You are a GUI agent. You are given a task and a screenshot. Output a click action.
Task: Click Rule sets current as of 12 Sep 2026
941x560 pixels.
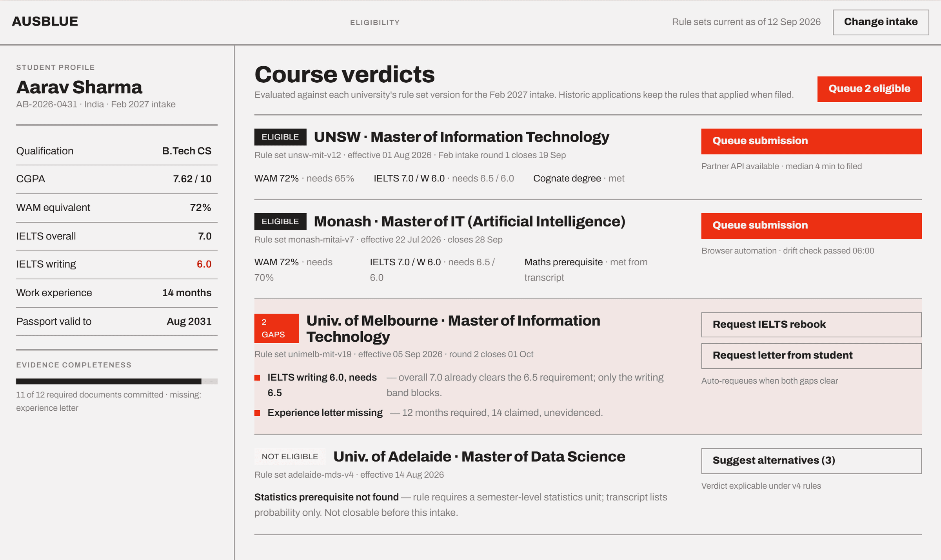coord(746,22)
